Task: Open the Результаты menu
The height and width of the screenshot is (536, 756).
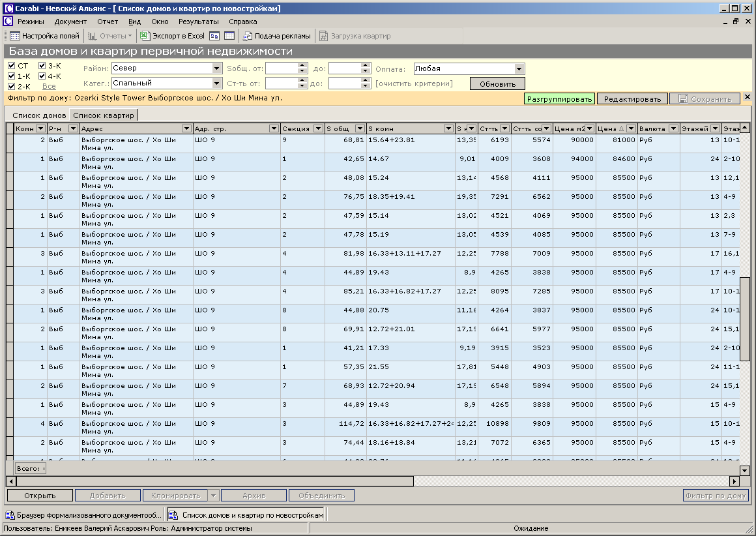Action: [198, 22]
